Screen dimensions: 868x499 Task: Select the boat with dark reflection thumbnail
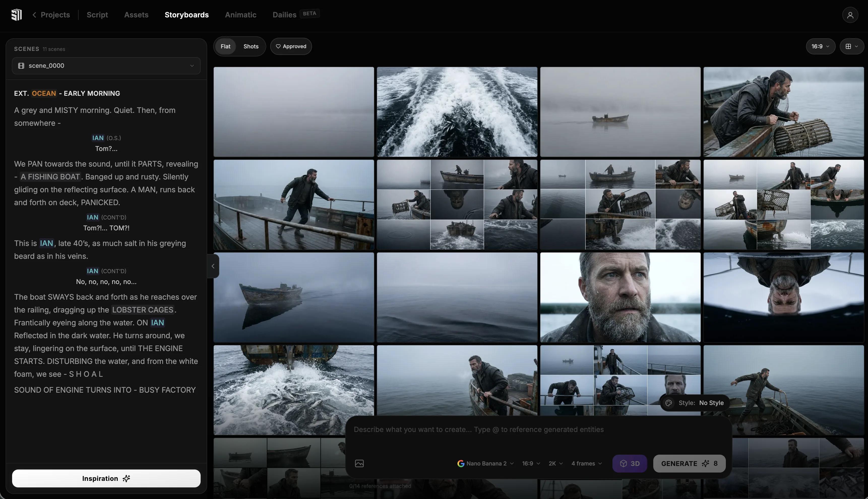click(294, 297)
